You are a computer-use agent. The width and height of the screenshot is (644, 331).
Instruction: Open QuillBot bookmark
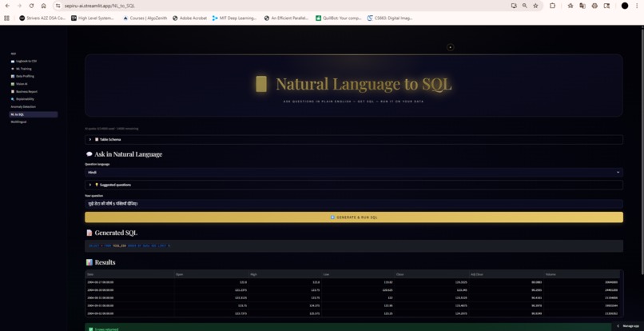click(339, 18)
